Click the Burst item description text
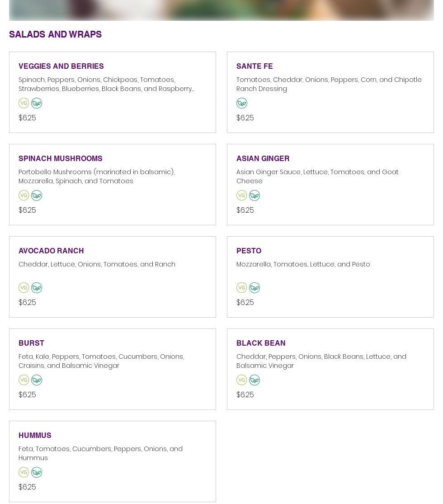The image size is (443, 504). [x=101, y=361]
